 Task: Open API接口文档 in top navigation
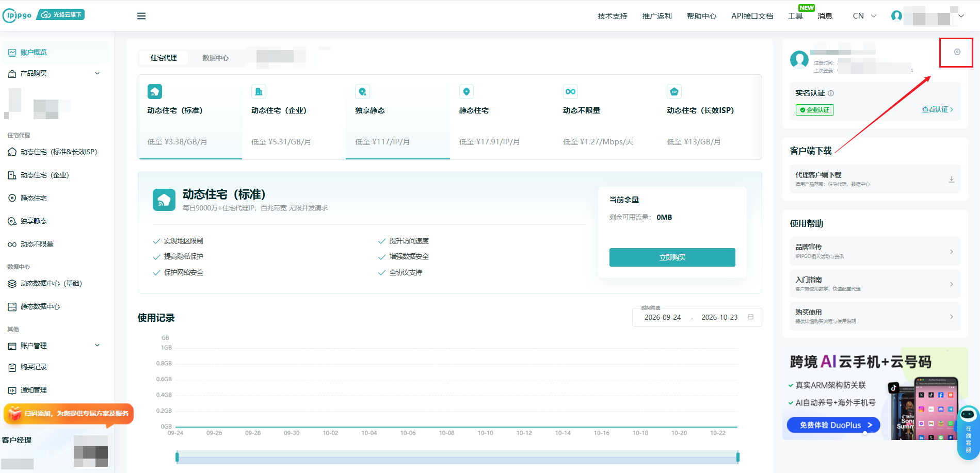pyautogui.click(x=752, y=16)
